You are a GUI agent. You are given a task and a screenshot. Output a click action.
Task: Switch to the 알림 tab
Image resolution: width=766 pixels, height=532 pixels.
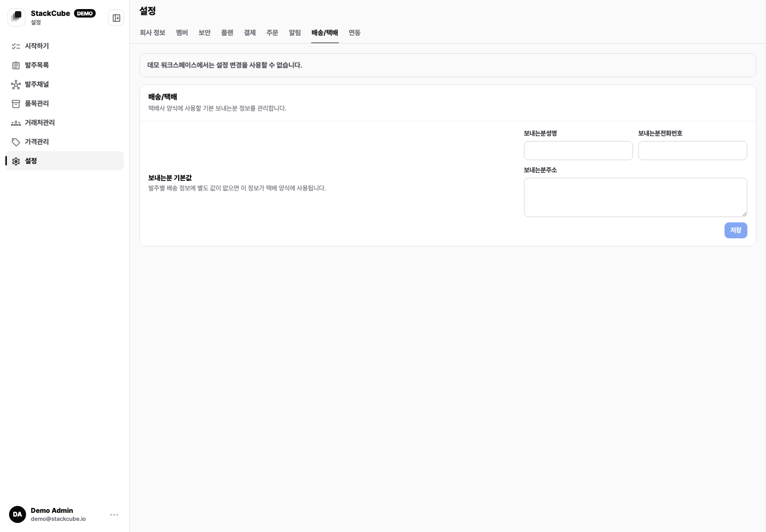[x=295, y=32]
